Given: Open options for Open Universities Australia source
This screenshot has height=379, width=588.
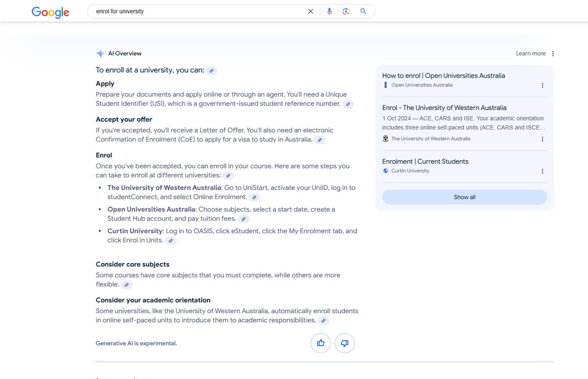Looking at the screenshot, I should pyautogui.click(x=542, y=85).
